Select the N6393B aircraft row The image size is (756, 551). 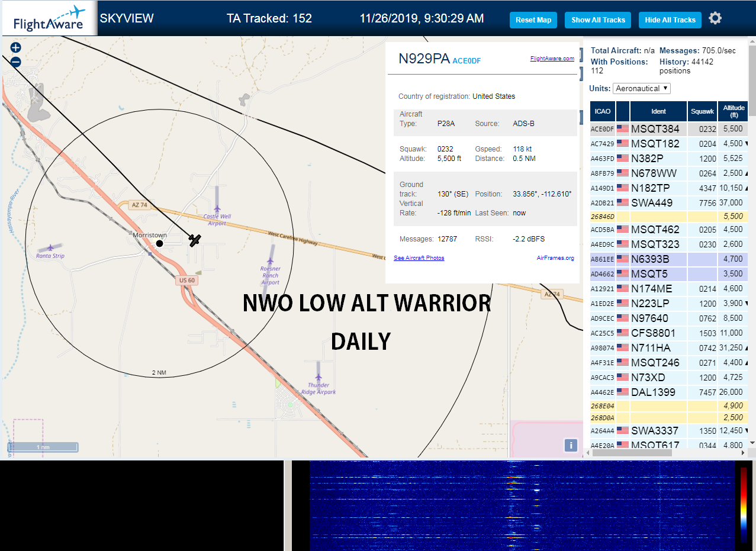pyautogui.click(x=669, y=259)
